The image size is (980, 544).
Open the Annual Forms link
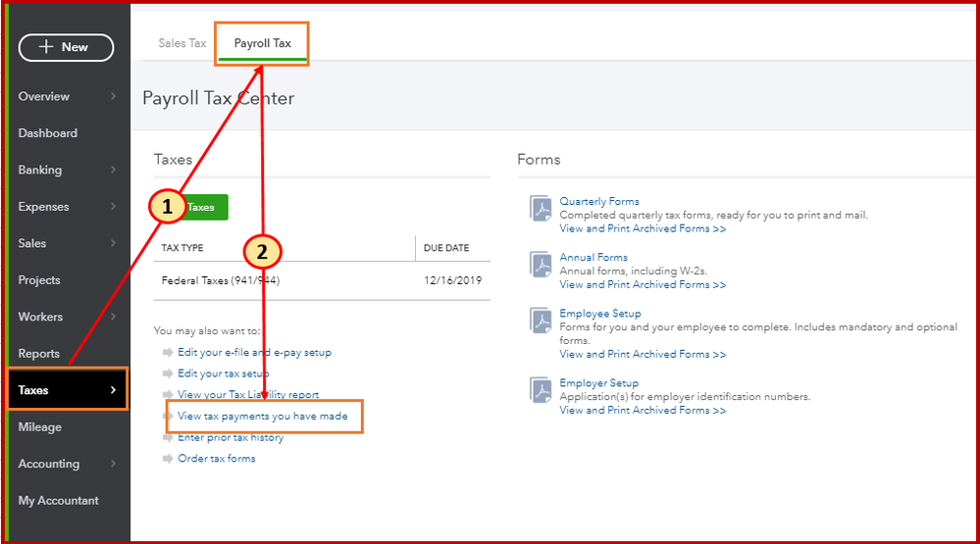(x=593, y=258)
